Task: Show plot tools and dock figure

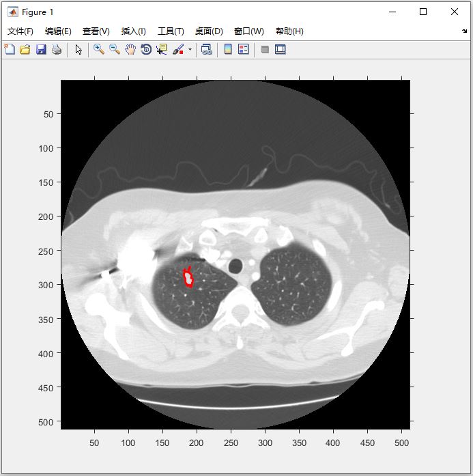Action: click(x=281, y=49)
